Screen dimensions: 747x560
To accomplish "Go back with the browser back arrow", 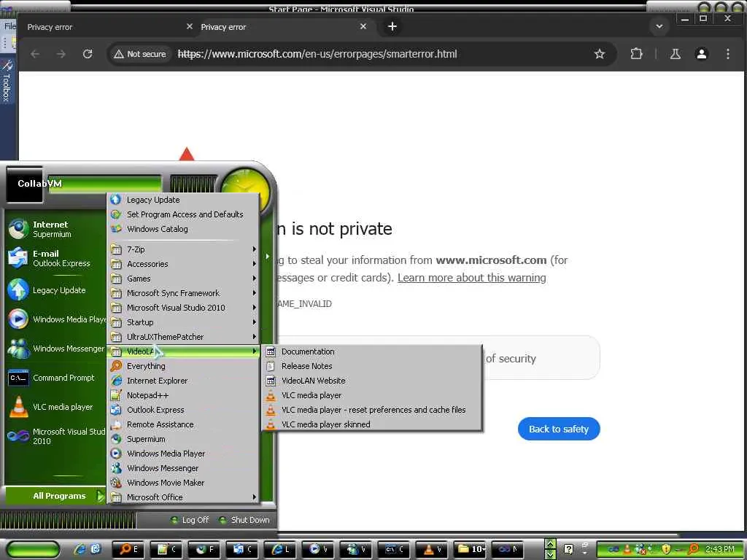I will coord(35,54).
